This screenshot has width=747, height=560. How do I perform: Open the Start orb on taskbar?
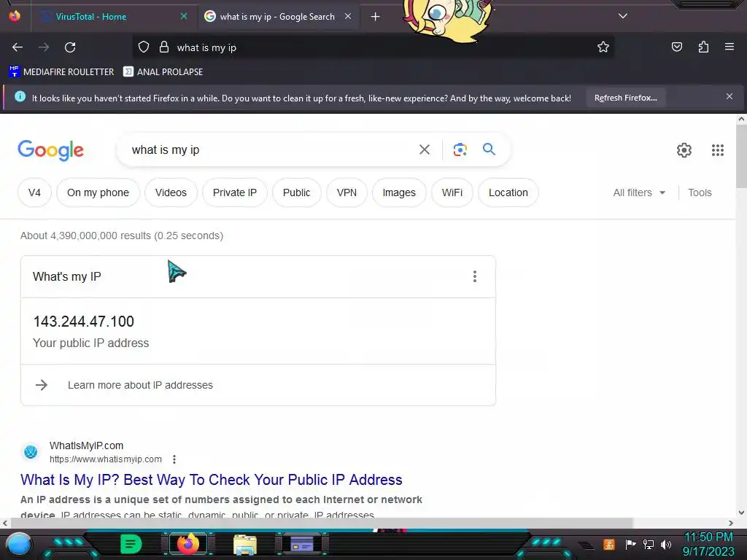coord(19,544)
